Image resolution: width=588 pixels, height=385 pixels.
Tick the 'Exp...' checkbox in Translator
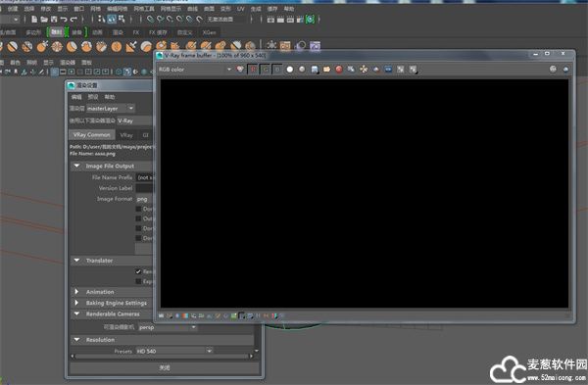point(138,281)
